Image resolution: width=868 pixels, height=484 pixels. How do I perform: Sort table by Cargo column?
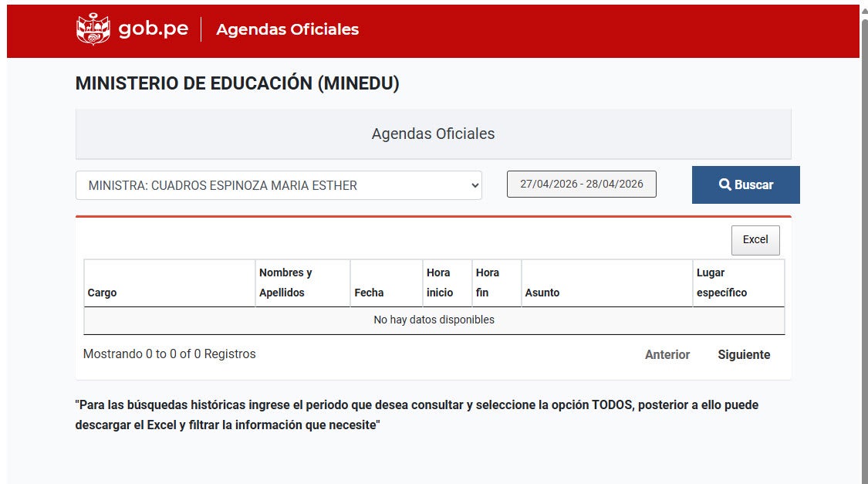[x=102, y=293]
